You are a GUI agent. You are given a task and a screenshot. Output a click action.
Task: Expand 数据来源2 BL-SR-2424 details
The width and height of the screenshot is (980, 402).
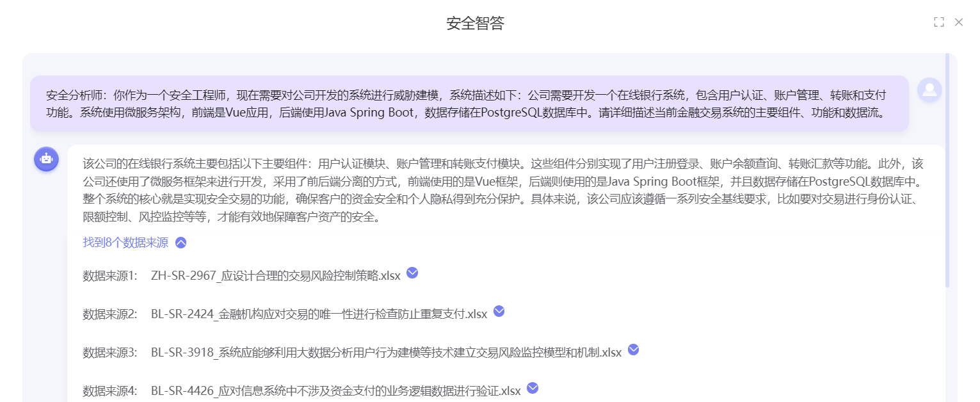[499, 311]
